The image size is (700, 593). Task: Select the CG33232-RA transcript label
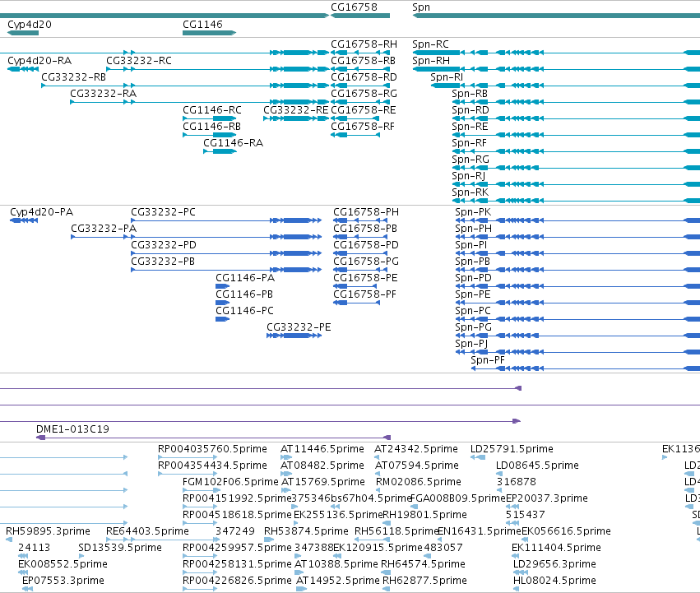[x=103, y=94]
